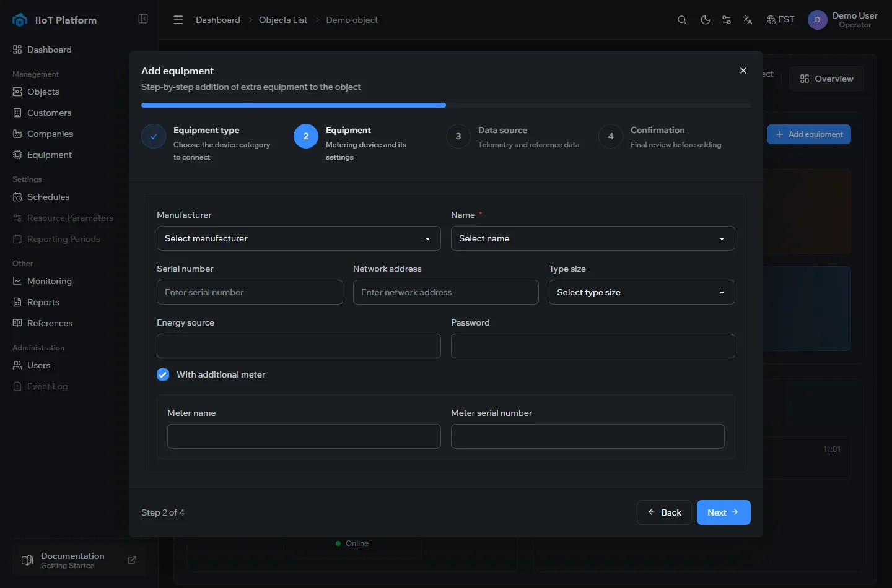The width and height of the screenshot is (892, 588).
Task: Select completed Equipment type step checkmark
Action: 154,136
